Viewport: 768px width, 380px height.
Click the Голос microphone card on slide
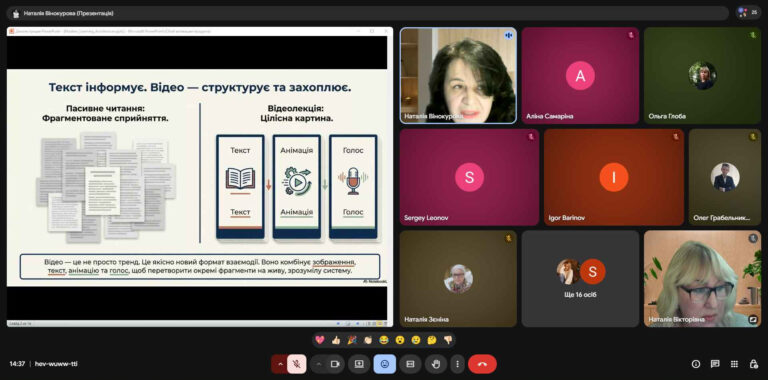[x=353, y=187]
